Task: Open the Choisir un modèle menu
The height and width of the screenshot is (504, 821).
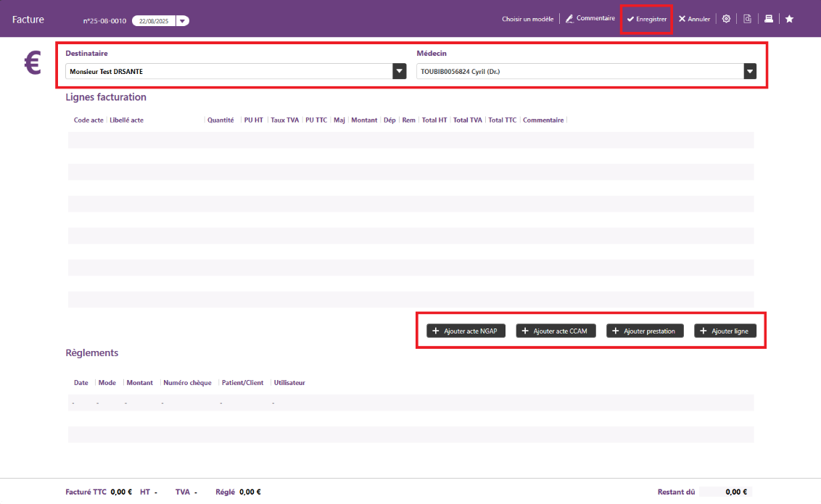Action: point(527,20)
